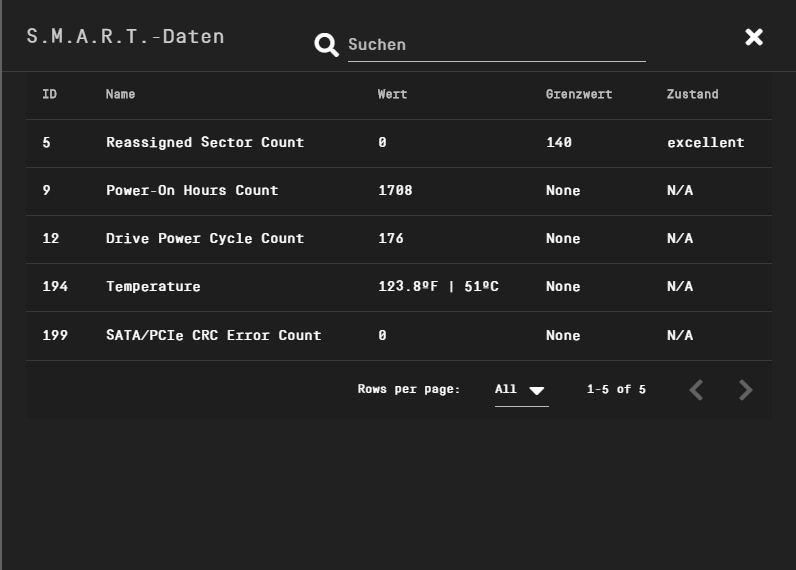The width and height of the screenshot is (796, 570).
Task: Select the SATA/PCIe CRC Error Count cell
Action: point(214,336)
